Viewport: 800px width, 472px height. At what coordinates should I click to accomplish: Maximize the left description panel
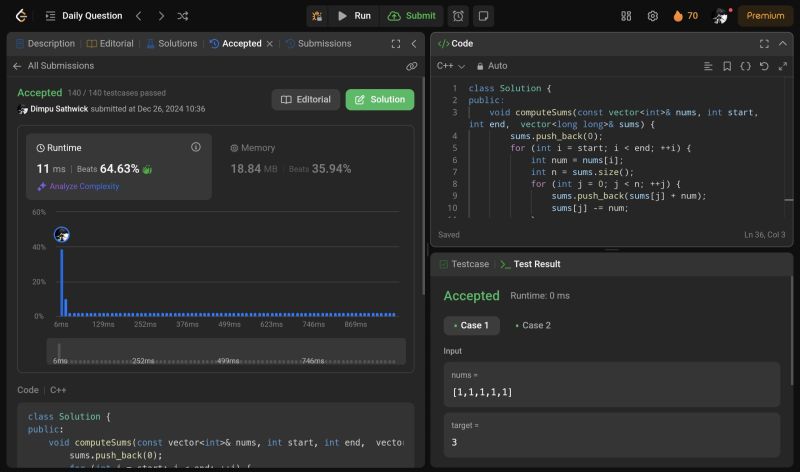point(396,44)
